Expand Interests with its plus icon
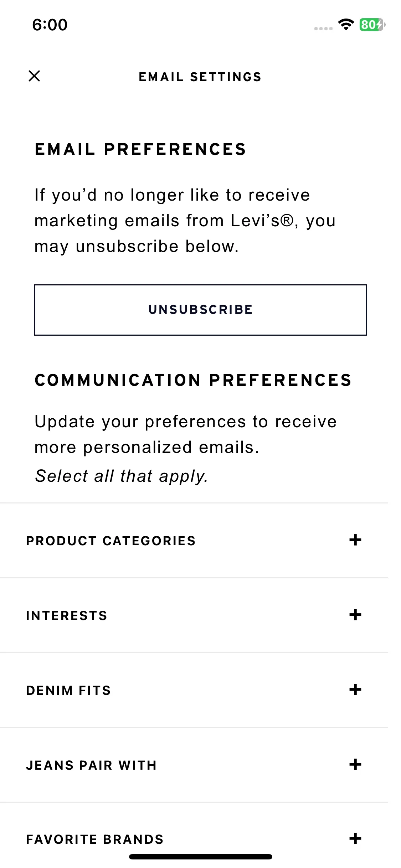Screen dimensions: 401x868 tap(355, 615)
